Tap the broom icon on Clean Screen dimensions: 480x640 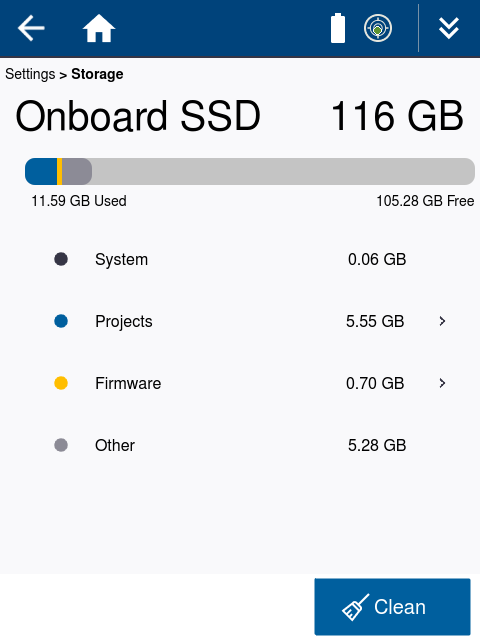355,607
